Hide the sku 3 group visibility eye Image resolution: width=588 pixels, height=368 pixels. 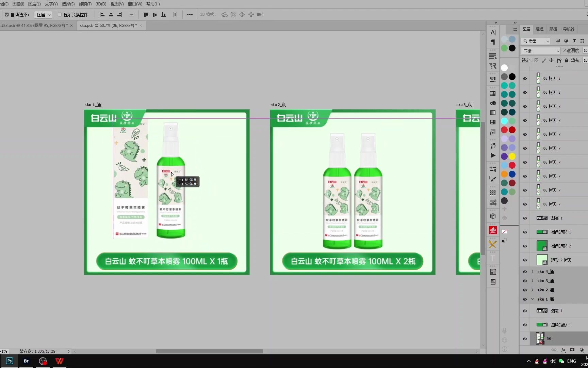point(525,281)
